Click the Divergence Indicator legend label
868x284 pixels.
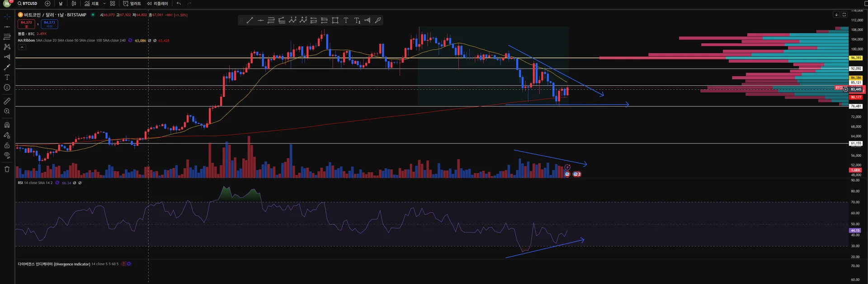coord(54,264)
